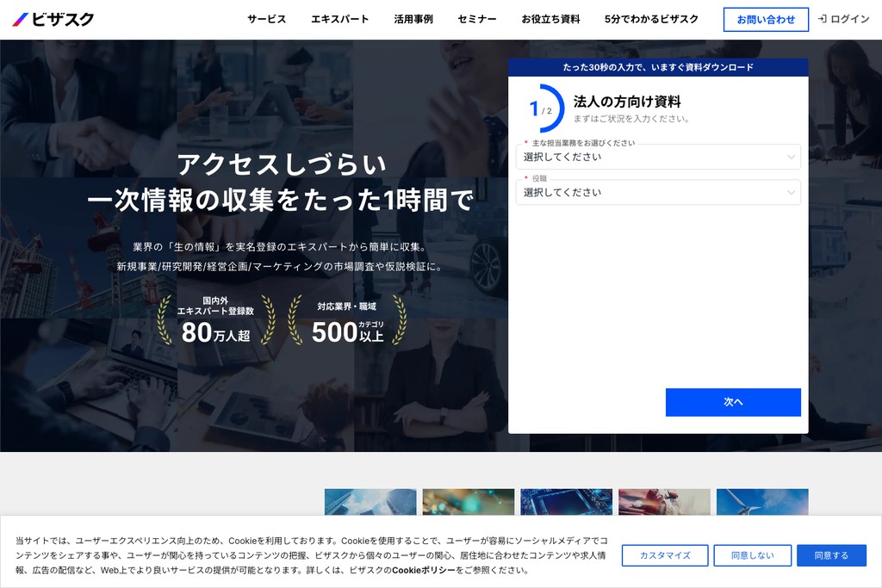The height and width of the screenshot is (588, 882).
Task: Click 同意しない on the cookie banner
Action: pyautogui.click(x=753, y=555)
